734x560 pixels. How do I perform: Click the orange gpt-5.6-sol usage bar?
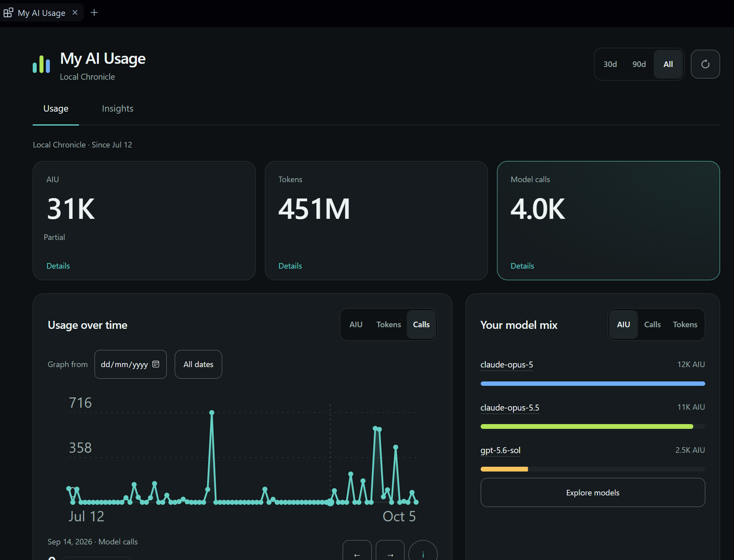click(504, 469)
